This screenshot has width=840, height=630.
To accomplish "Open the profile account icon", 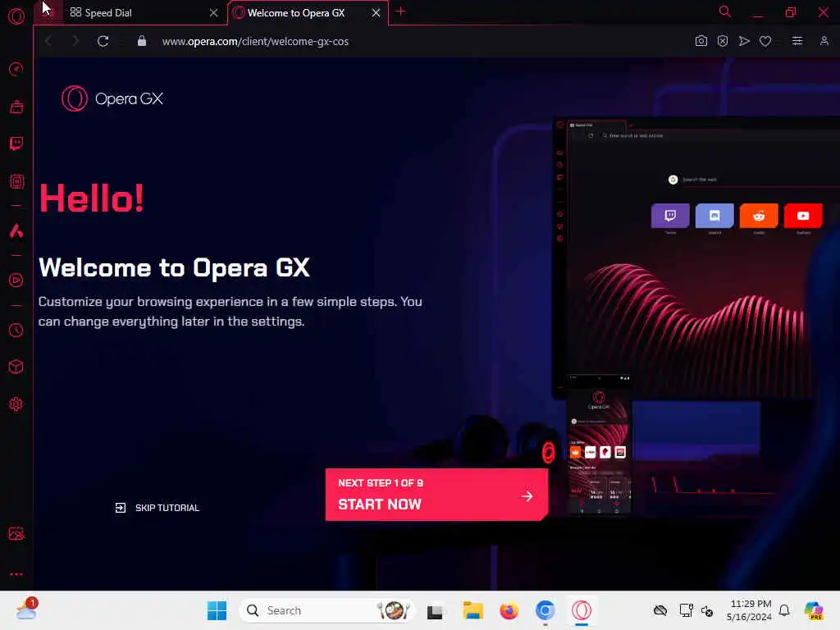I will [824, 41].
